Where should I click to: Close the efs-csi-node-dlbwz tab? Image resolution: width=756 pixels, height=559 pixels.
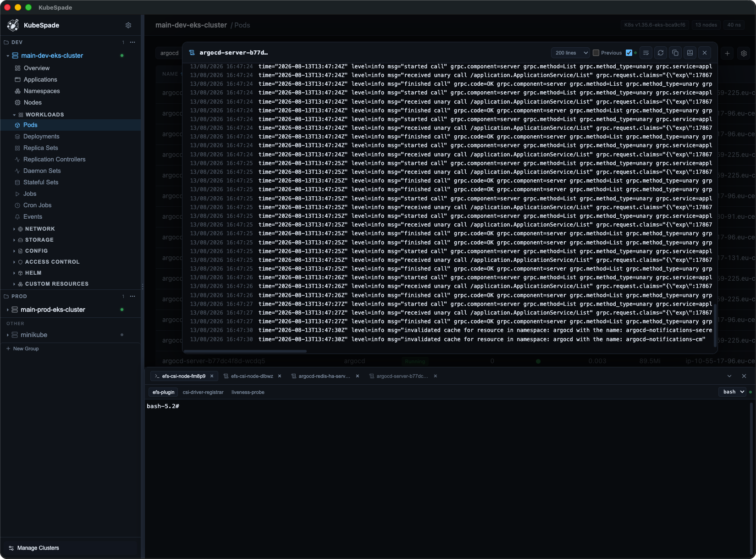tap(280, 376)
